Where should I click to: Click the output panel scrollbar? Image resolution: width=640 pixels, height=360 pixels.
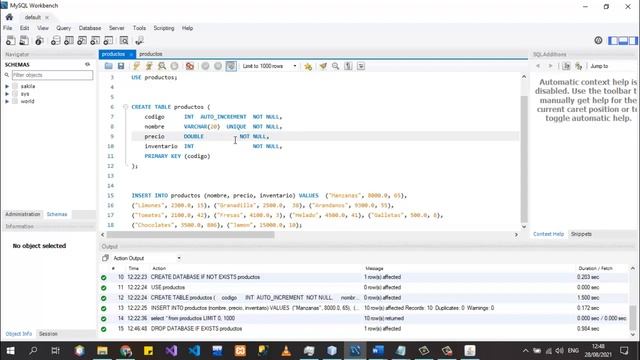[x=633, y=318]
